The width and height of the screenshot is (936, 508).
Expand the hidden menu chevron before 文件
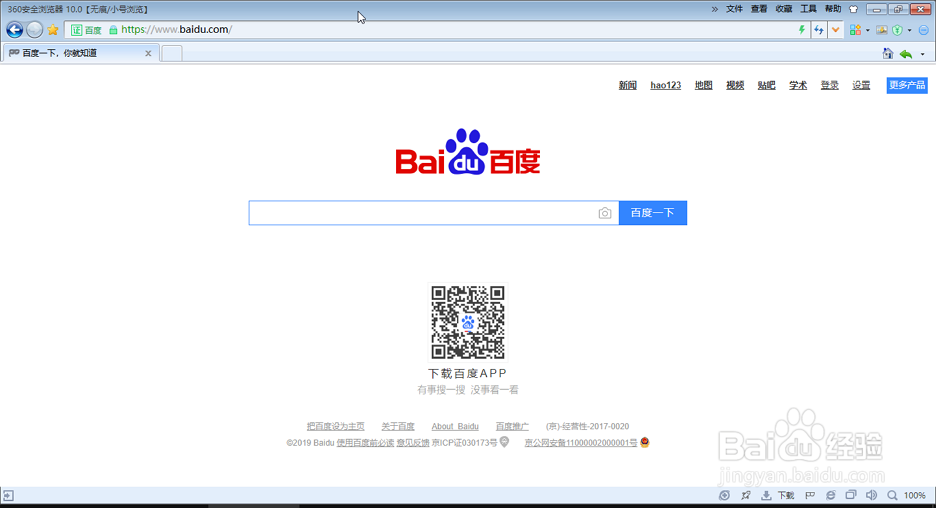[x=715, y=9]
